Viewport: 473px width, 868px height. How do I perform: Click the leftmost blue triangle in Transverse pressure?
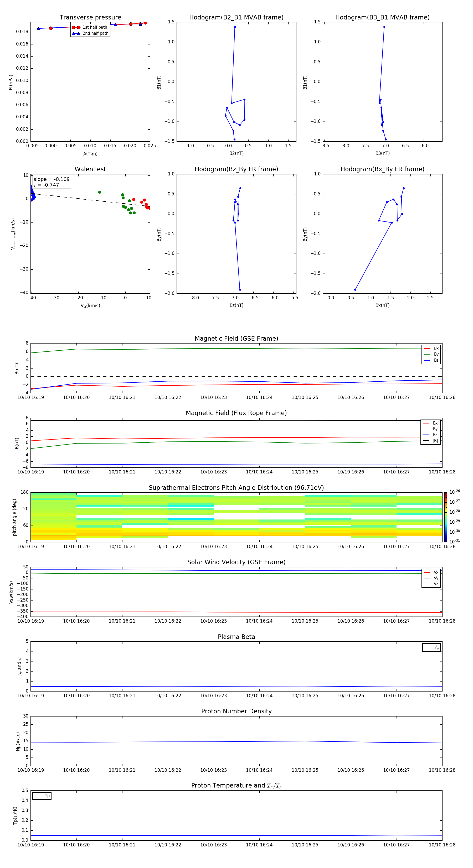coord(38,29)
